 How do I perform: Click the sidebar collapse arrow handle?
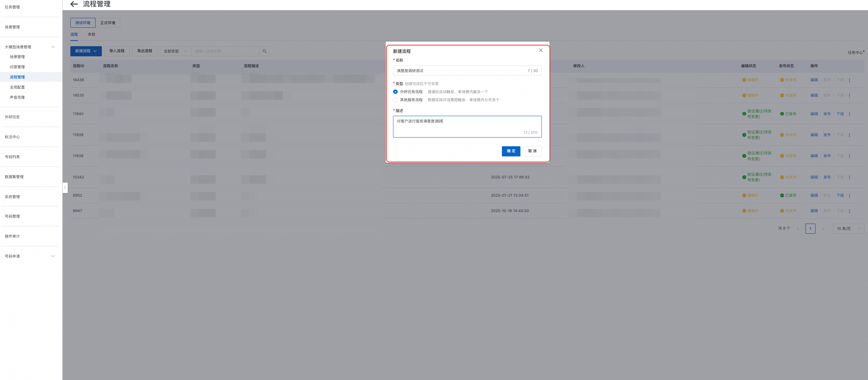(x=65, y=188)
